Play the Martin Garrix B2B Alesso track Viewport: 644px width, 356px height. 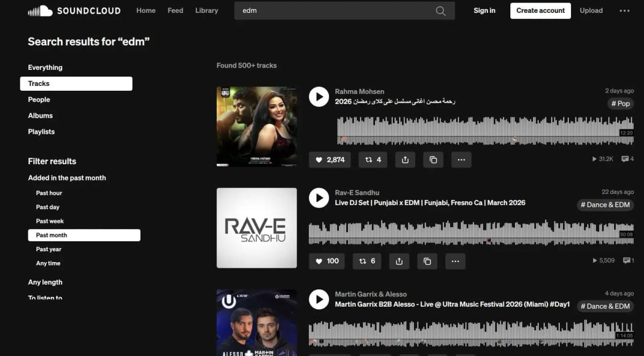click(319, 300)
